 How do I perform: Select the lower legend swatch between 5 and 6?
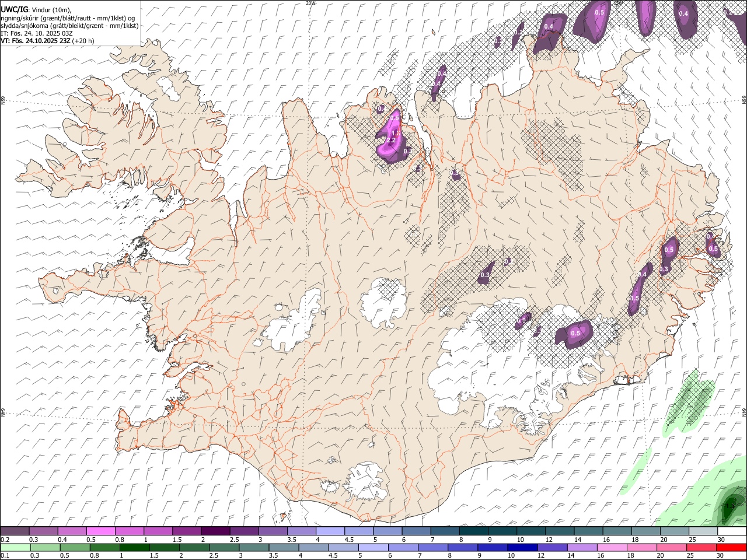tap(373, 547)
